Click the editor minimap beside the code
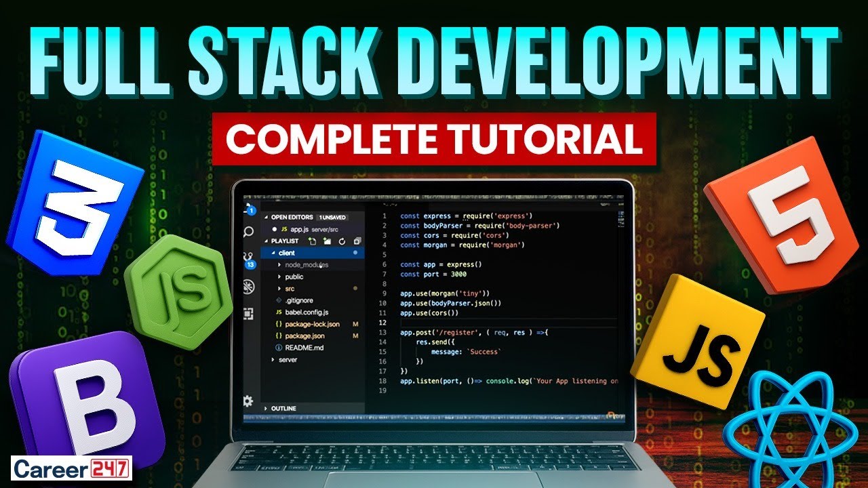The width and height of the screenshot is (868, 488). tap(620, 218)
